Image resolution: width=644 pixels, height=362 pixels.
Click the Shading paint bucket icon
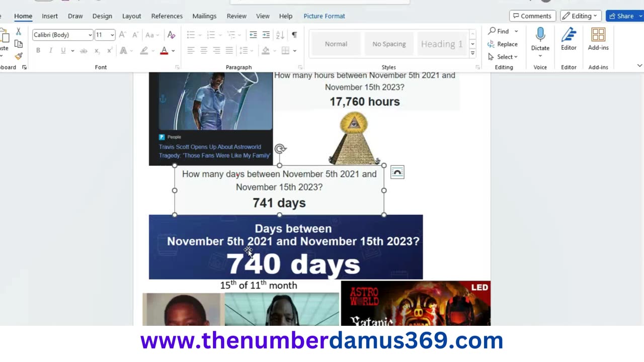tap(265, 51)
